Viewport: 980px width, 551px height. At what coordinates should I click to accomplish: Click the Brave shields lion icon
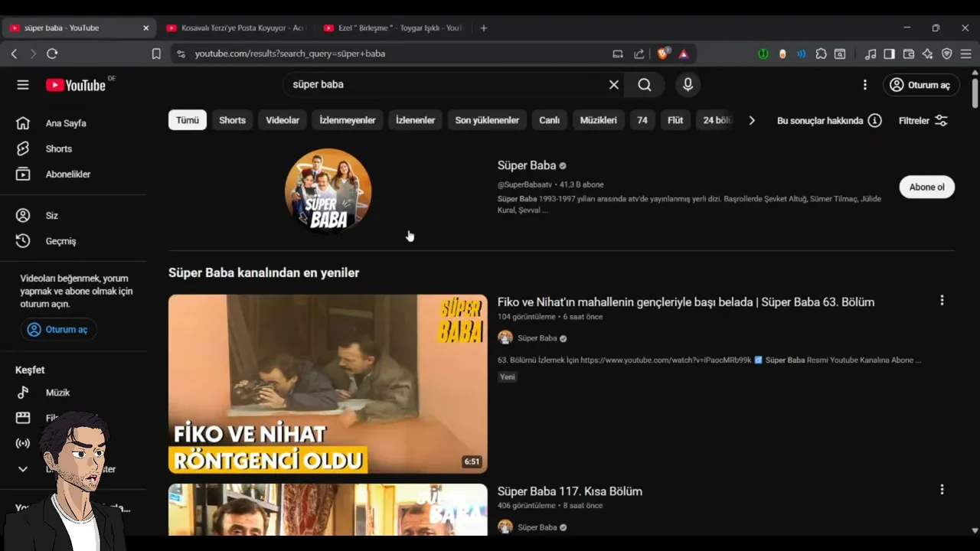click(x=663, y=54)
